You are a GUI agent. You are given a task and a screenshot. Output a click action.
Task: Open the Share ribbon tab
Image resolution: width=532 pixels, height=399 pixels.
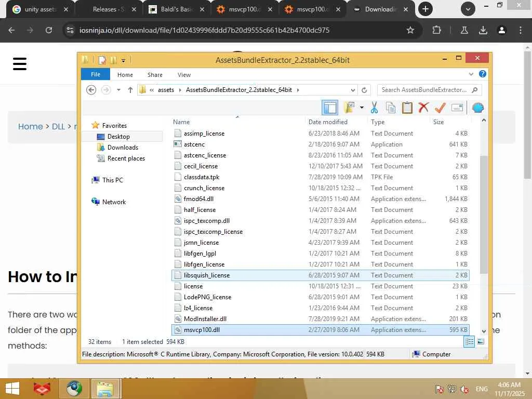click(x=155, y=75)
